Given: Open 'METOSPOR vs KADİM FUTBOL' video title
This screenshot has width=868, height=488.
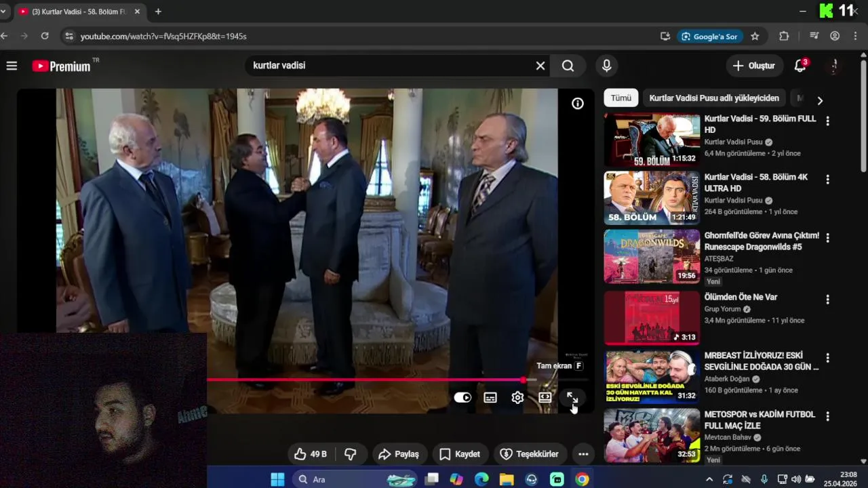Looking at the screenshot, I should pos(759,420).
